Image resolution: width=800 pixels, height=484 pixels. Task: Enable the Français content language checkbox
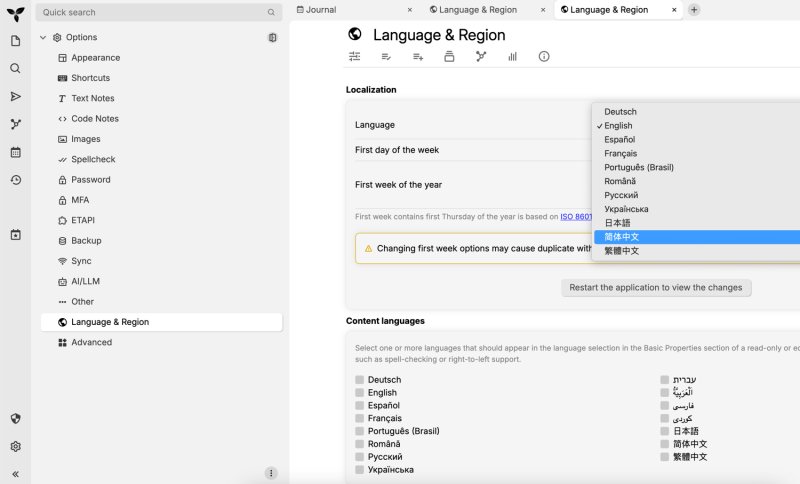(x=360, y=418)
